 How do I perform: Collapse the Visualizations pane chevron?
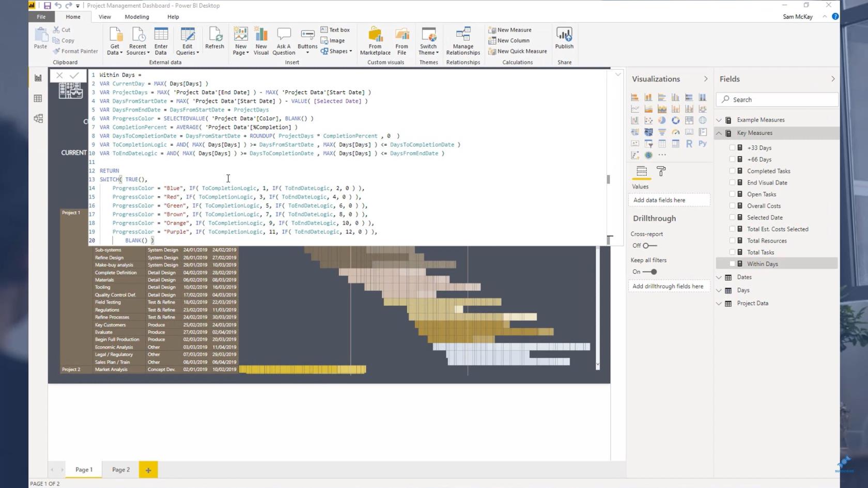point(706,79)
